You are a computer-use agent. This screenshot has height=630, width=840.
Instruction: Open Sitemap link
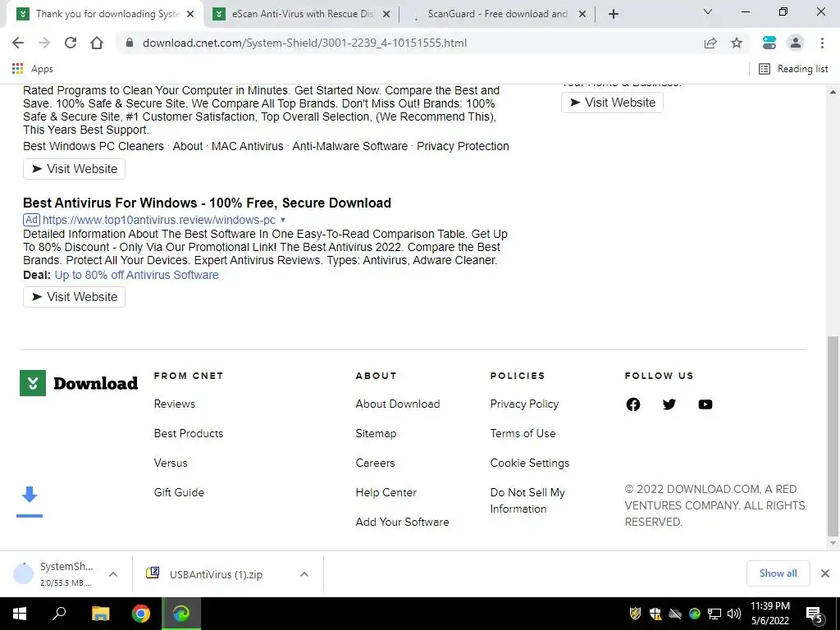pyautogui.click(x=376, y=433)
